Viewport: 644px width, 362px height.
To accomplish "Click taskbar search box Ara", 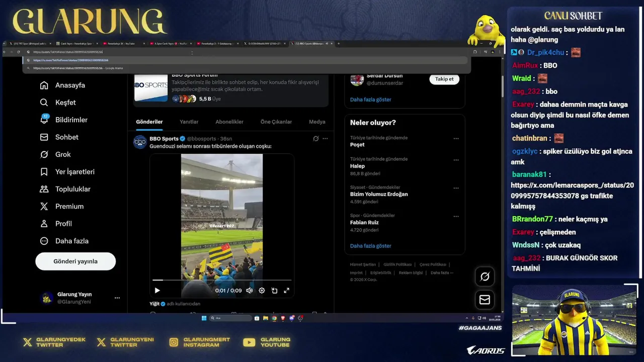I will click(230, 318).
